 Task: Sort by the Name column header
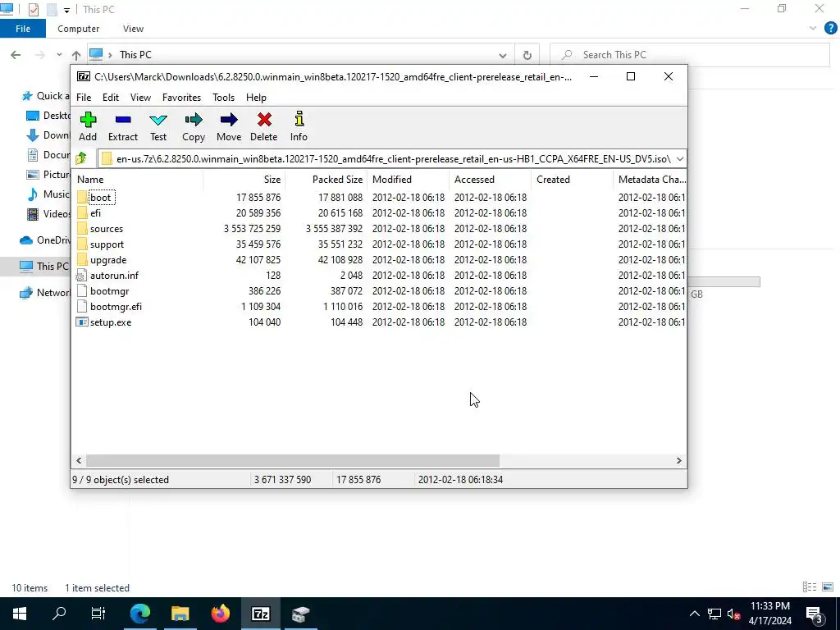tap(137, 180)
